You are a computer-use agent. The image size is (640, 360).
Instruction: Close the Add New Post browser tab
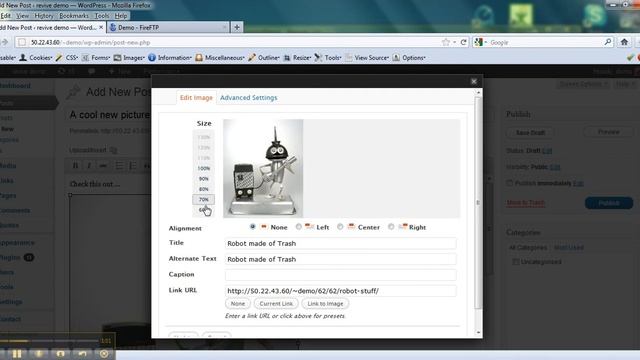click(x=101, y=27)
